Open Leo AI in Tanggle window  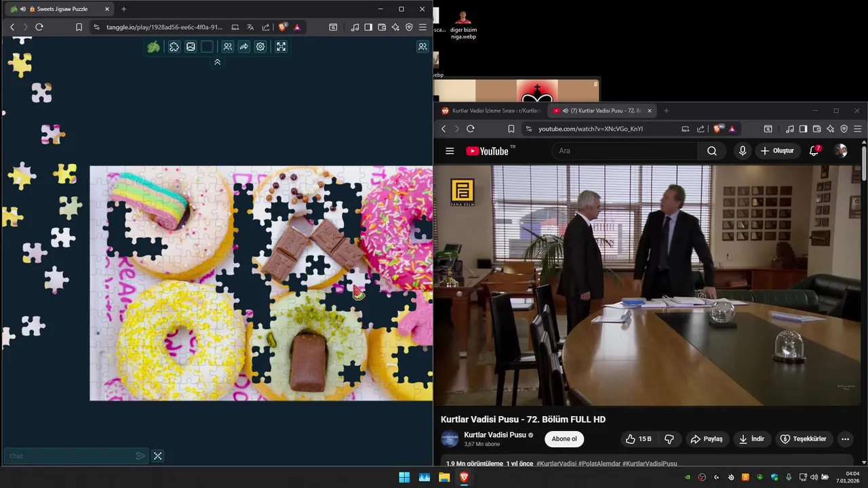point(395,27)
